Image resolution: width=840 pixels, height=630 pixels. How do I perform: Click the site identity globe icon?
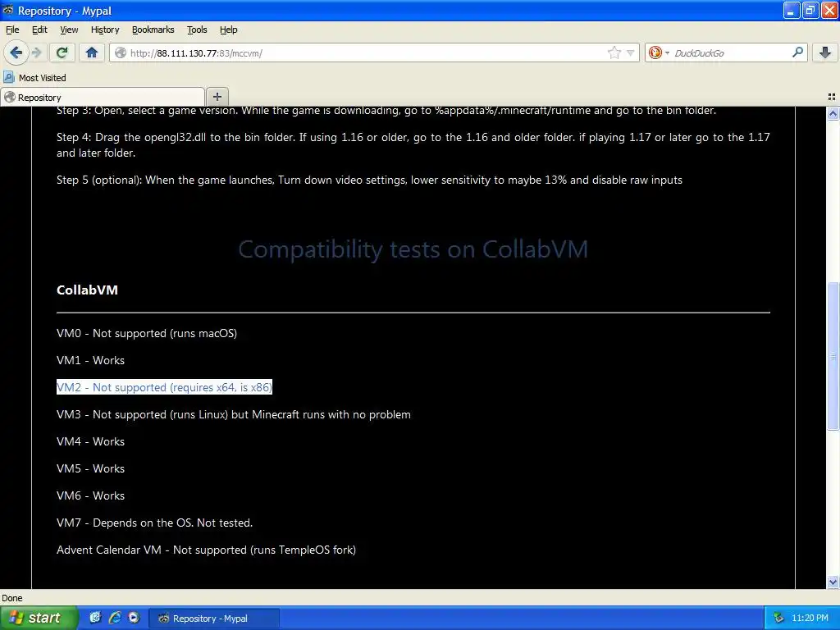(121, 52)
